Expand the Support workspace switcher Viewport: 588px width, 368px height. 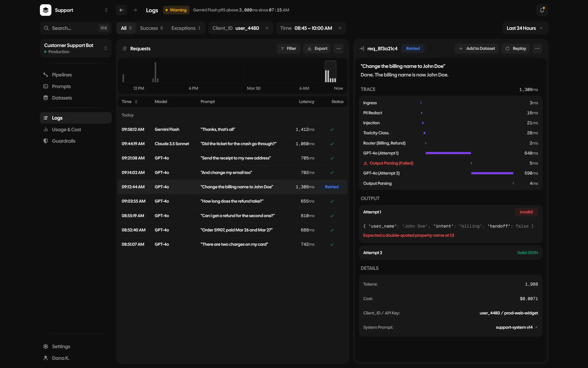click(106, 10)
